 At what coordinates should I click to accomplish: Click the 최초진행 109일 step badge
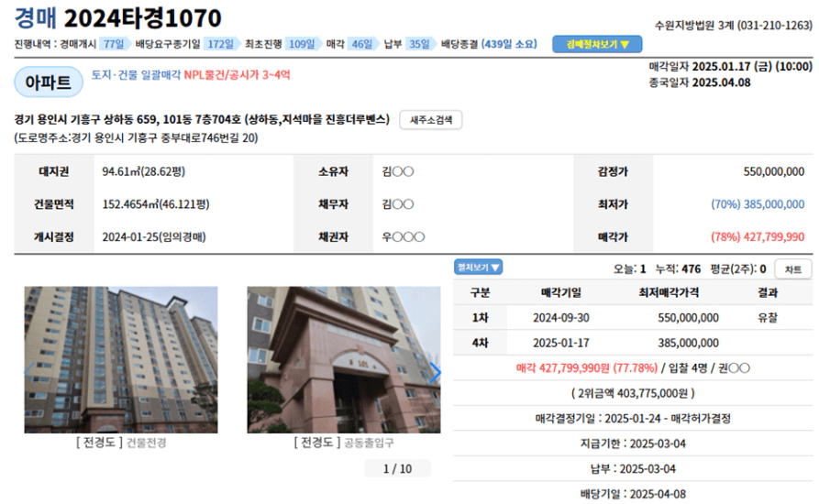pyautogui.click(x=301, y=44)
